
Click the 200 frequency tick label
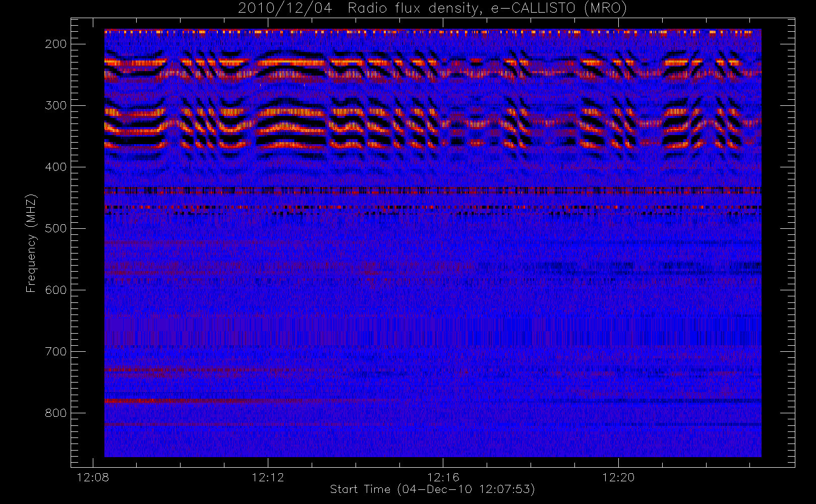(x=55, y=44)
